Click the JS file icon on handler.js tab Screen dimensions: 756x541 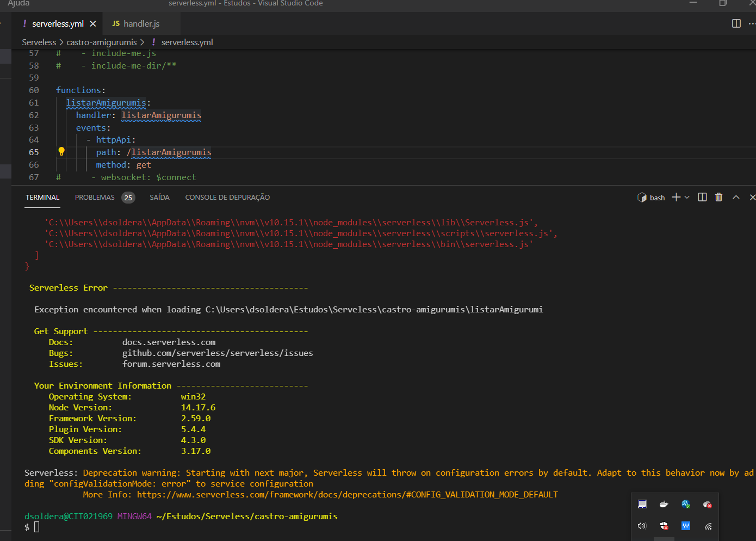click(x=116, y=24)
